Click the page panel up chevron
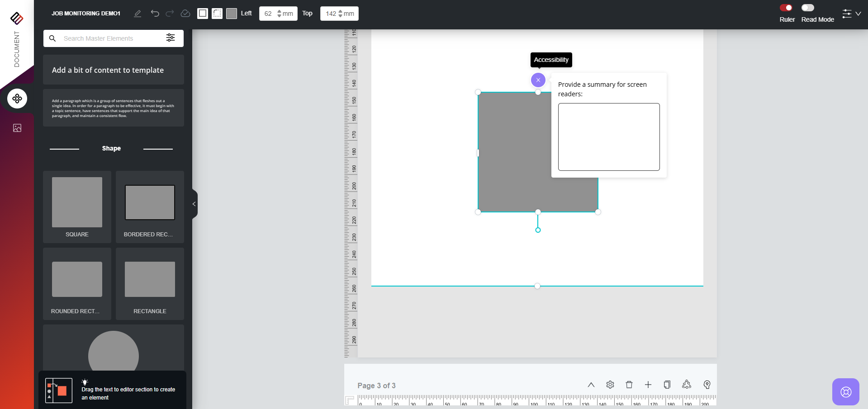 (x=591, y=385)
